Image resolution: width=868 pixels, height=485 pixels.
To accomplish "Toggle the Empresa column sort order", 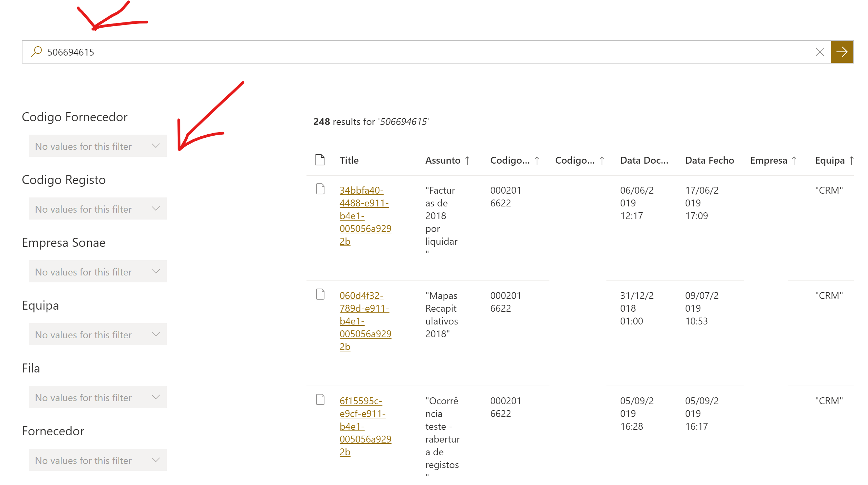I will point(794,160).
